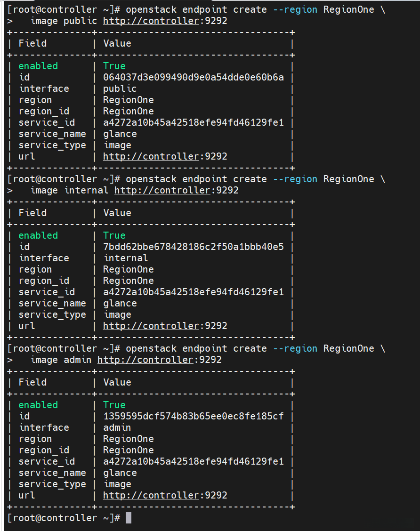Click the green 'True' value in the first table

[x=114, y=66]
